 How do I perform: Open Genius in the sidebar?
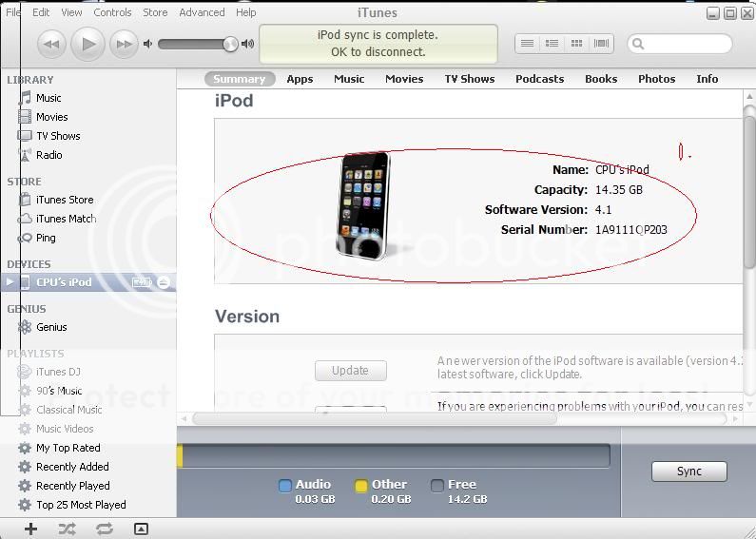(x=51, y=327)
